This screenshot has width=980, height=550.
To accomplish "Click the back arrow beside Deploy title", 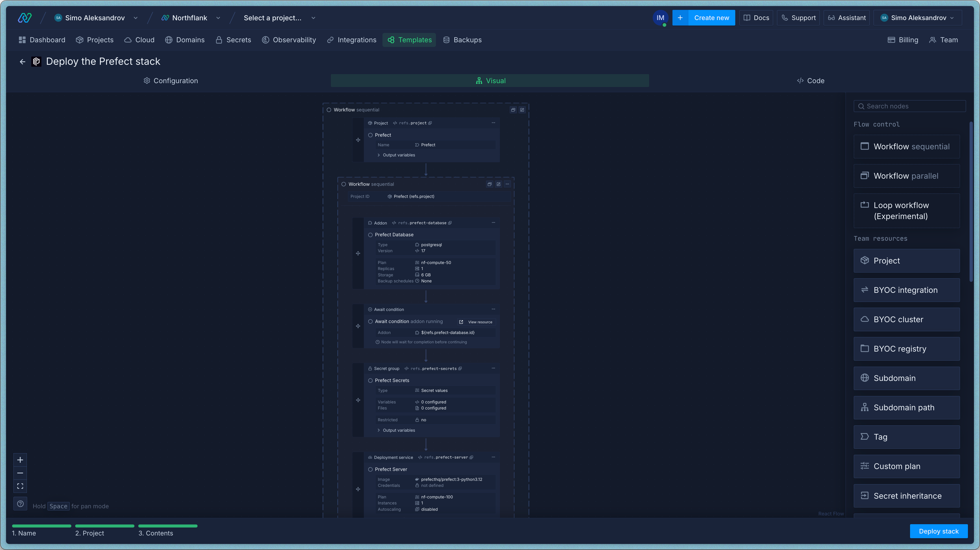I will click(x=22, y=62).
